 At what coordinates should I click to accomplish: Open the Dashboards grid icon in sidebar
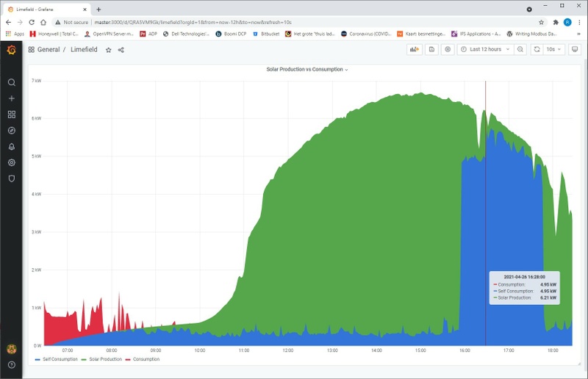coord(12,115)
